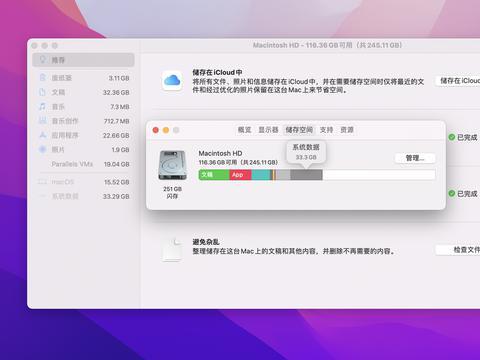480x360 pixels.
Task: Click the 检查文件 button
Action: point(458,250)
